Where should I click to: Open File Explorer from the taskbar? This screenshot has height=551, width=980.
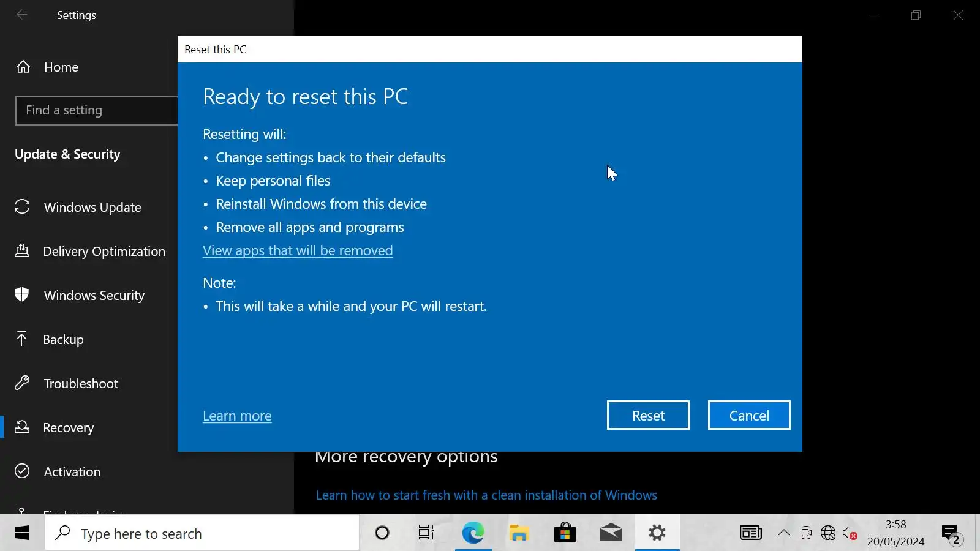coord(519,533)
